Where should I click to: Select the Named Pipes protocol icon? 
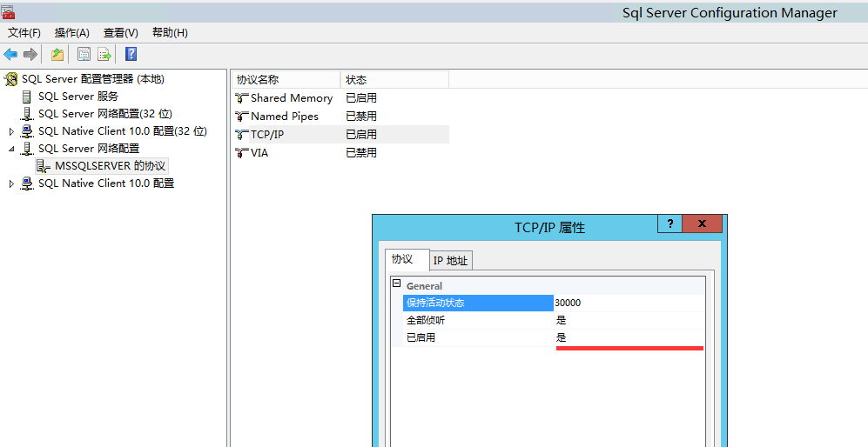(242, 117)
